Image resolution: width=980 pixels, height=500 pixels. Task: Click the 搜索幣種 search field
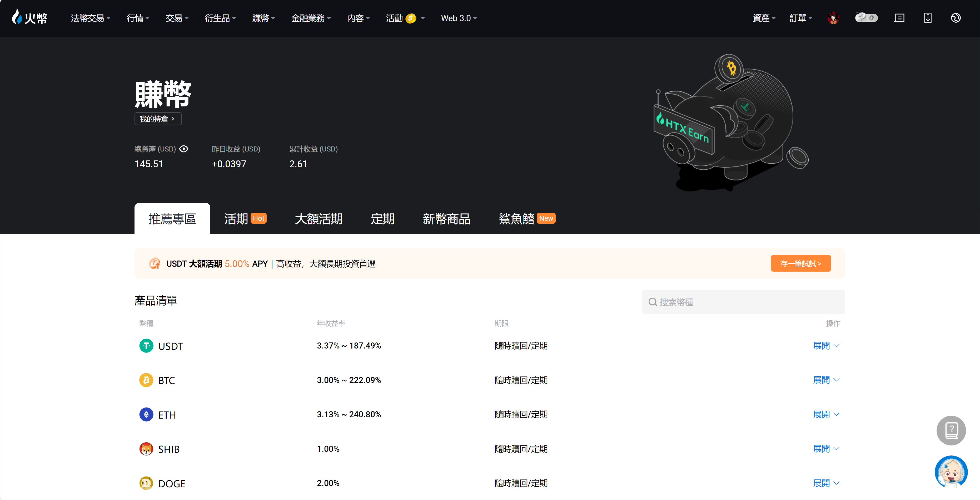(x=743, y=302)
